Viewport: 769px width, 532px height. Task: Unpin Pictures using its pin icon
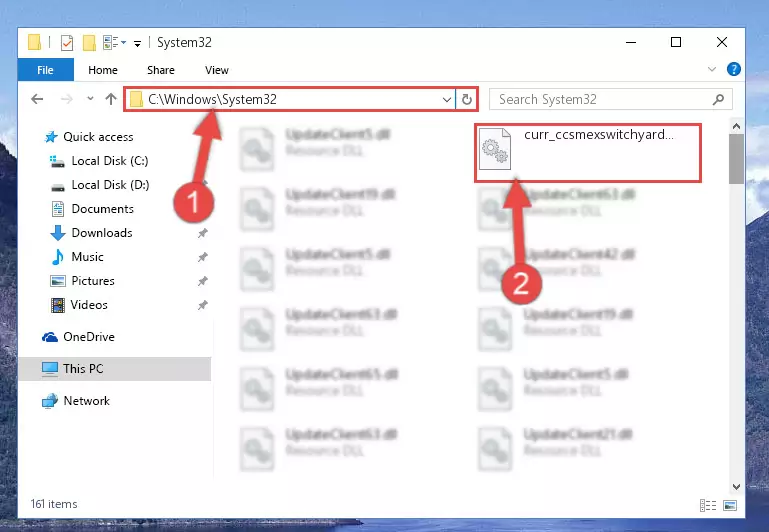point(203,281)
